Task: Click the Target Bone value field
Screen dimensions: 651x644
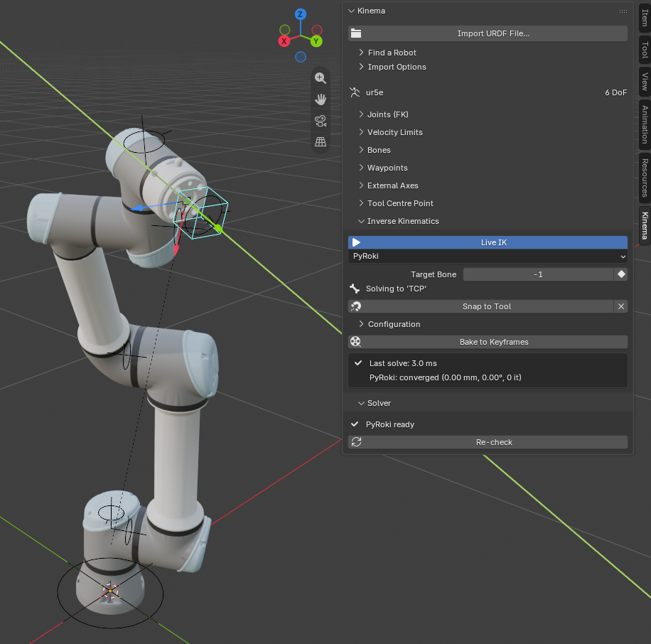Action: [538, 274]
